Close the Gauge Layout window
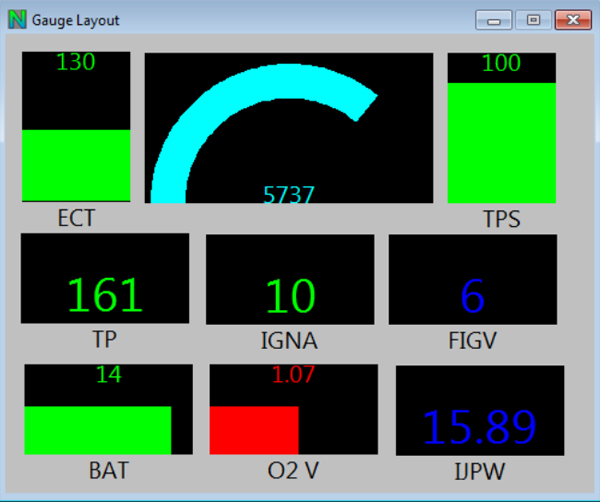Viewport: 600px width, 502px height. coord(571,19)
